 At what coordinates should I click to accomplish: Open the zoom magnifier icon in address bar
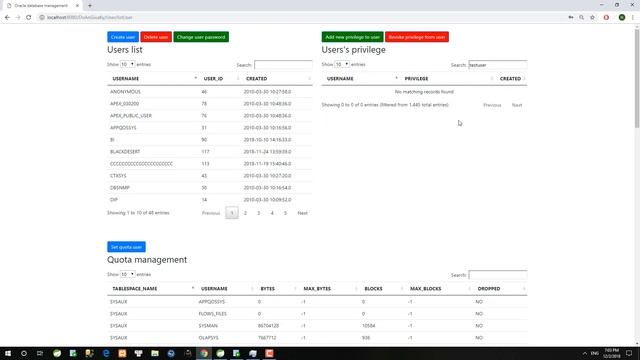(x=582, y=18)
